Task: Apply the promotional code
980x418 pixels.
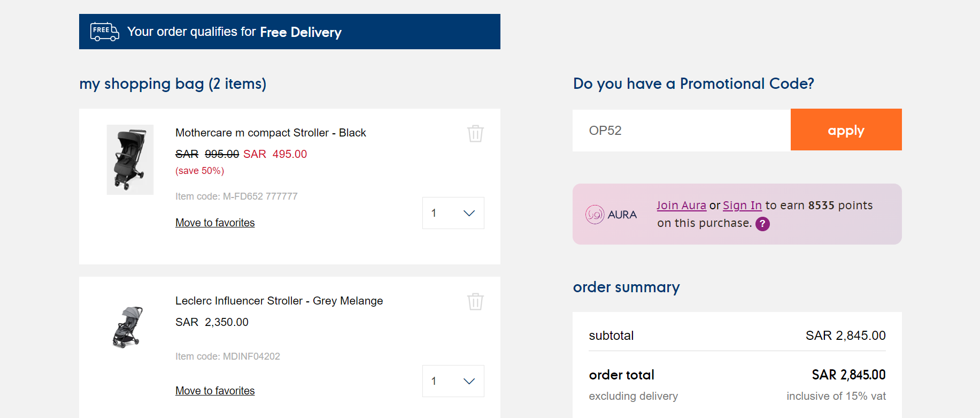Action: [846, 130]
